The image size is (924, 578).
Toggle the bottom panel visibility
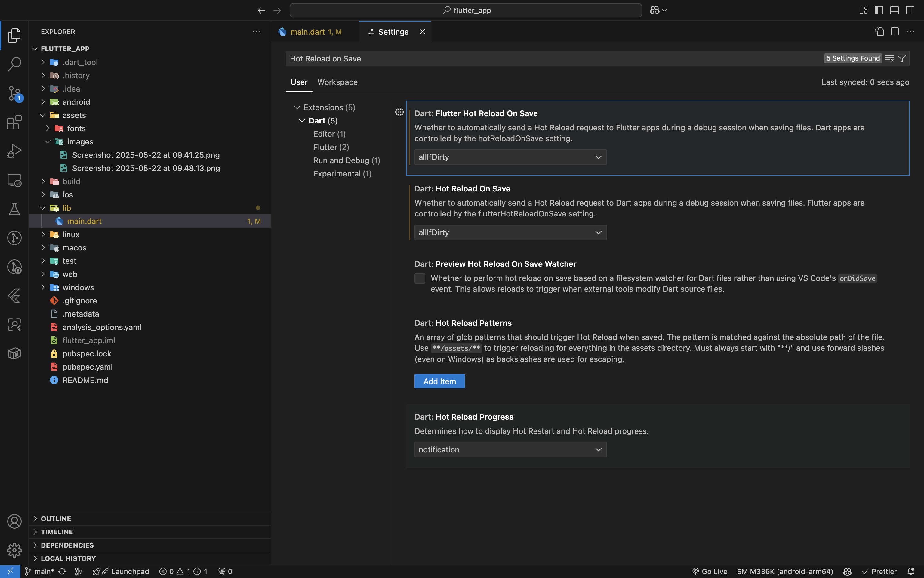pyautogui.click(x=894, y=10)
